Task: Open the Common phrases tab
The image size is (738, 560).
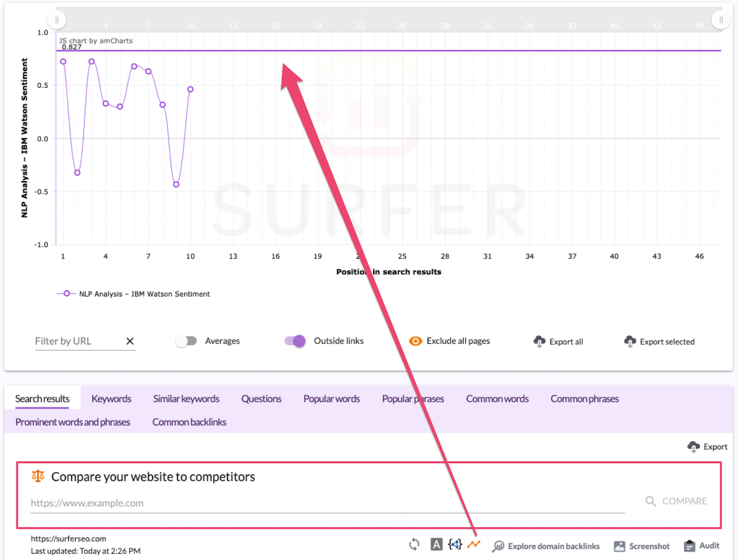Action: pos(584,399)
